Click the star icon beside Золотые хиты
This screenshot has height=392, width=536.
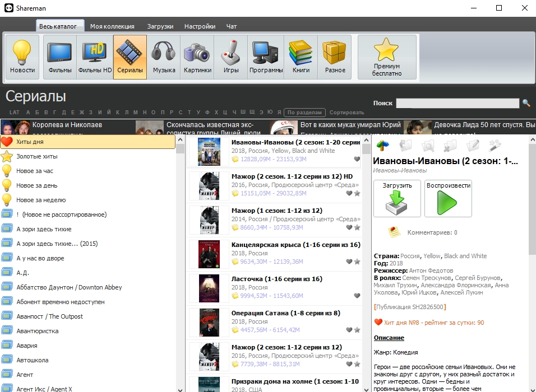7,156
